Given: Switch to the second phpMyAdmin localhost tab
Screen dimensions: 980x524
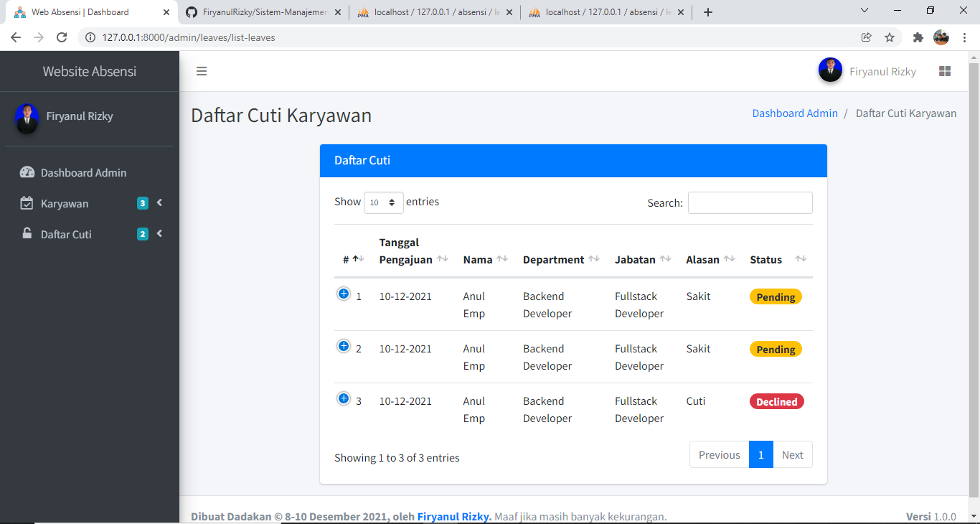Looking at the screenshot, I should click(x=434, y=12).
